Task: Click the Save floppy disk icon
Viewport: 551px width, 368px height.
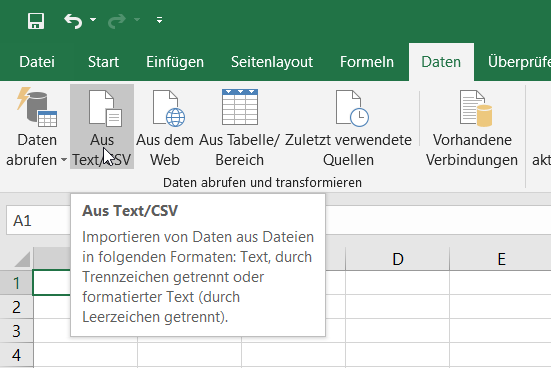Action: [36, 21]
